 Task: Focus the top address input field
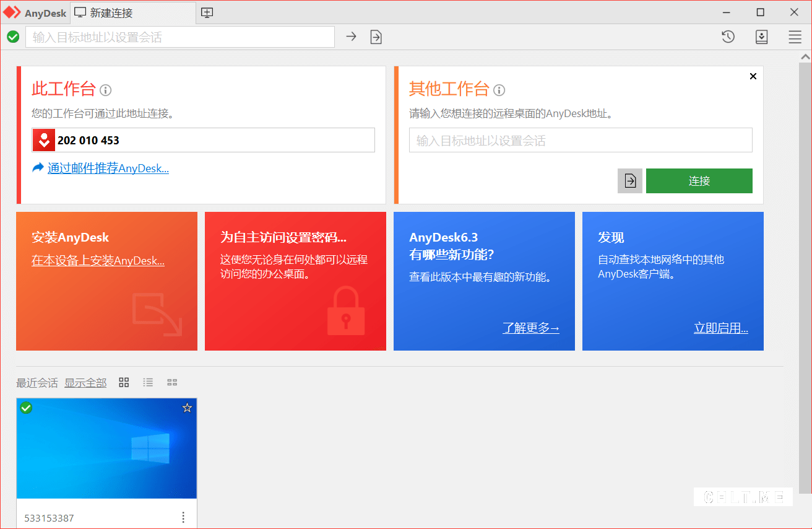tap(180, 37)
